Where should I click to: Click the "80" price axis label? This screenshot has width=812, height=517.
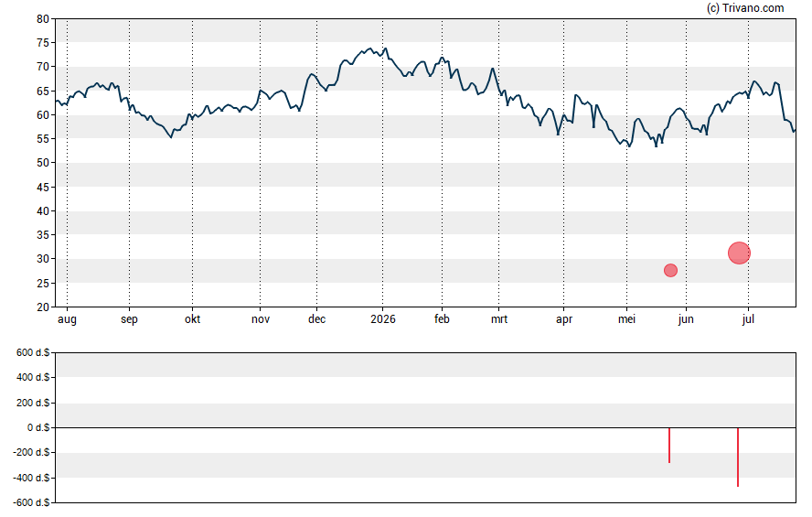43,19
